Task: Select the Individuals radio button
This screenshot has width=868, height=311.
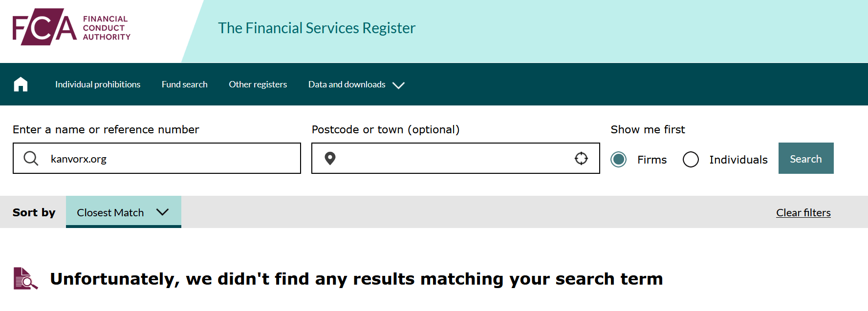Action: 691,159
